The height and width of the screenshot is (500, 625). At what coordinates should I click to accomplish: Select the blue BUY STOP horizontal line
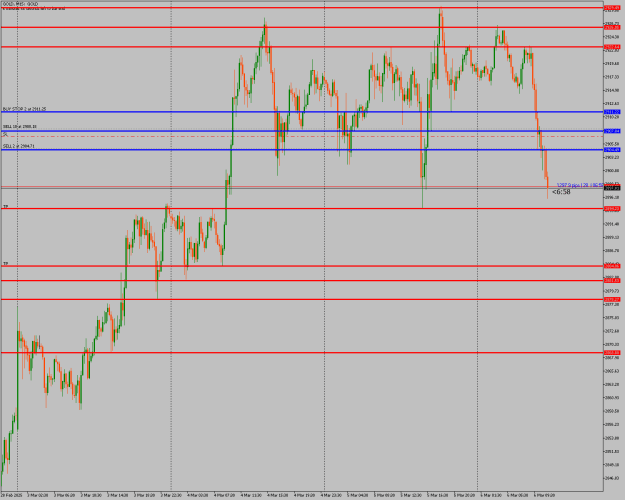click(x=303, y=112)
